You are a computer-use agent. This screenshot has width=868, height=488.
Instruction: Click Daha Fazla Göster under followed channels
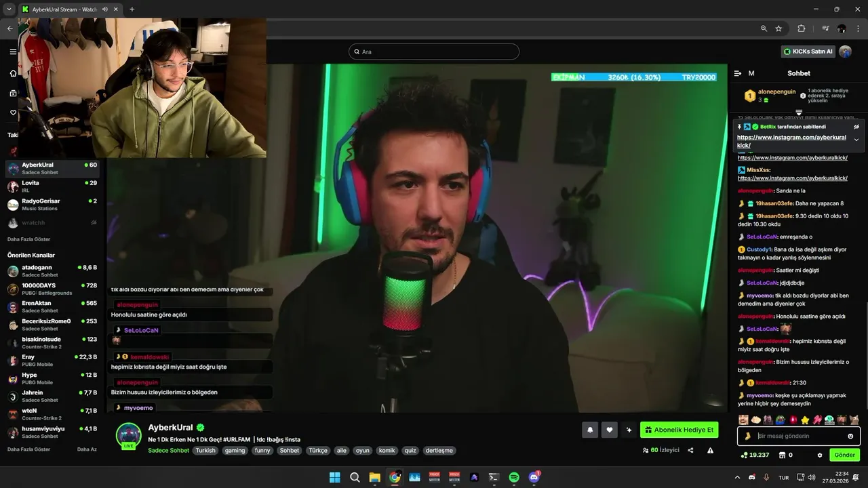[x=28, y=239]
